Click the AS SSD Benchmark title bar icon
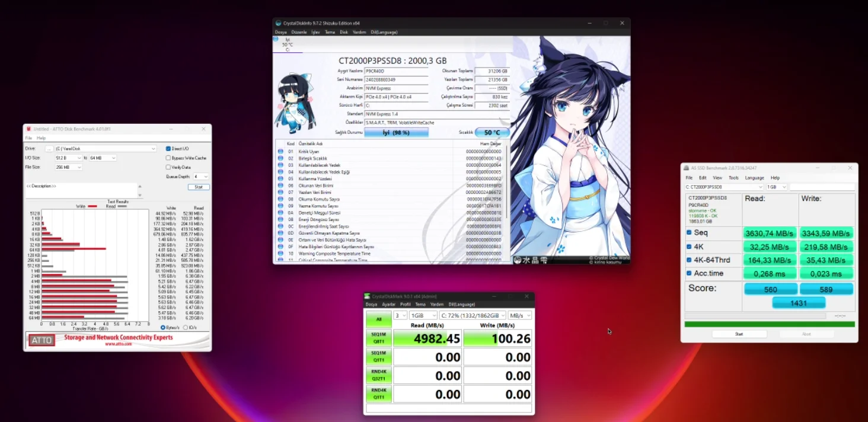Viewport: 868px width, 422px height. click(685, 168)
